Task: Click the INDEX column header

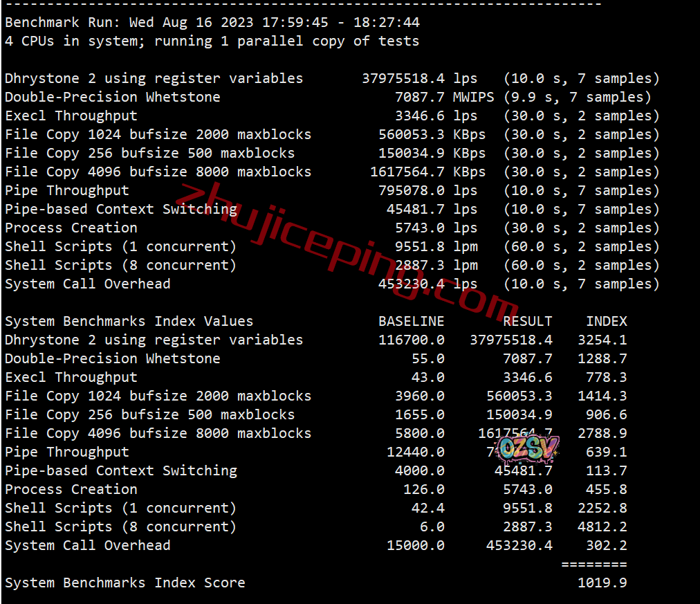Action: pos(606,322)
